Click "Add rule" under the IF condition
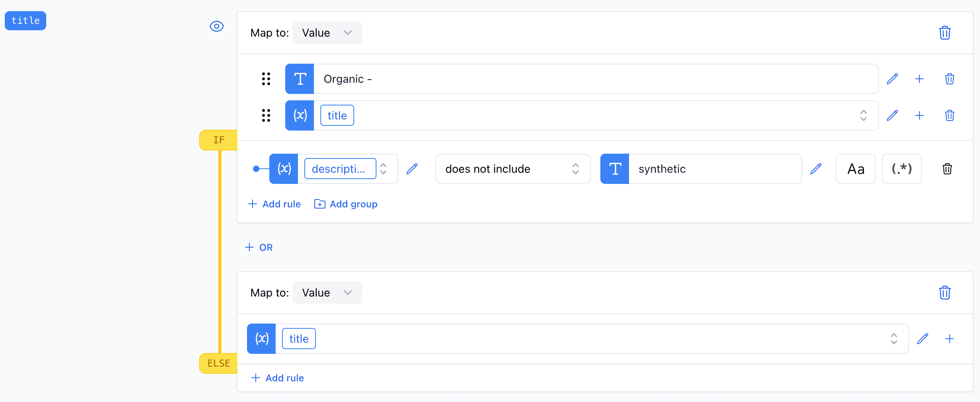Viewport: 980px width, 402px height. click(x=274, y=204)
